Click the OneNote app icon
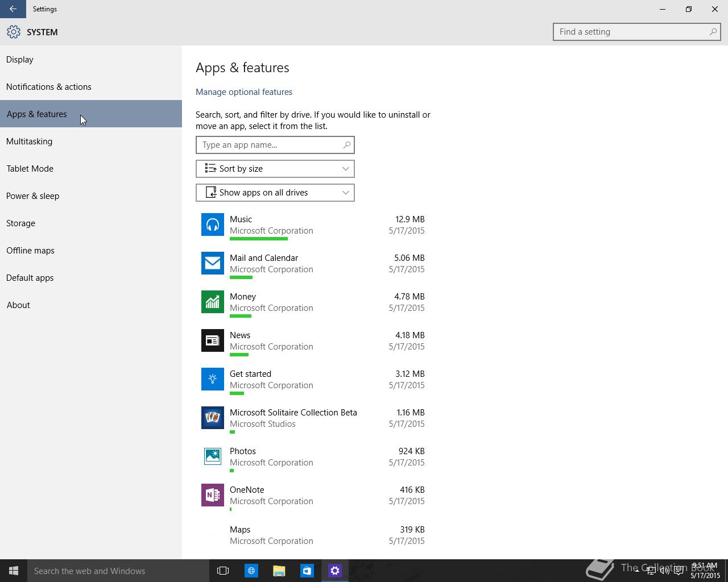 pyautogui.click(x=213, y=495)
